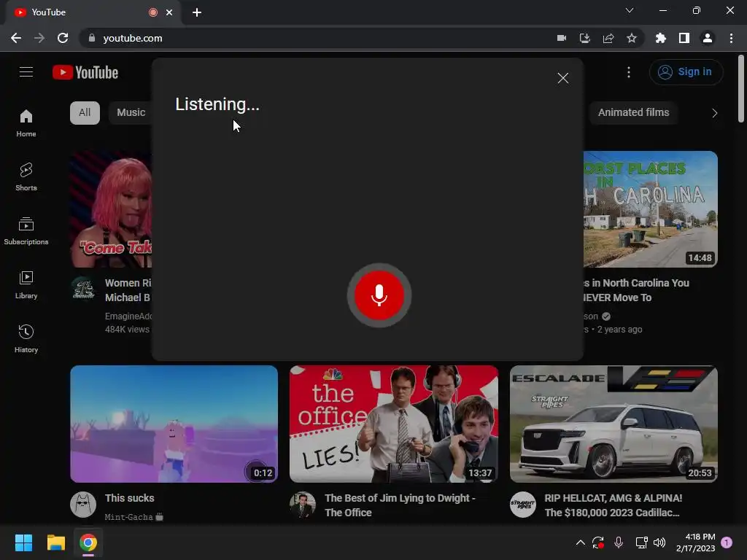Open a new browser tab

197,12
